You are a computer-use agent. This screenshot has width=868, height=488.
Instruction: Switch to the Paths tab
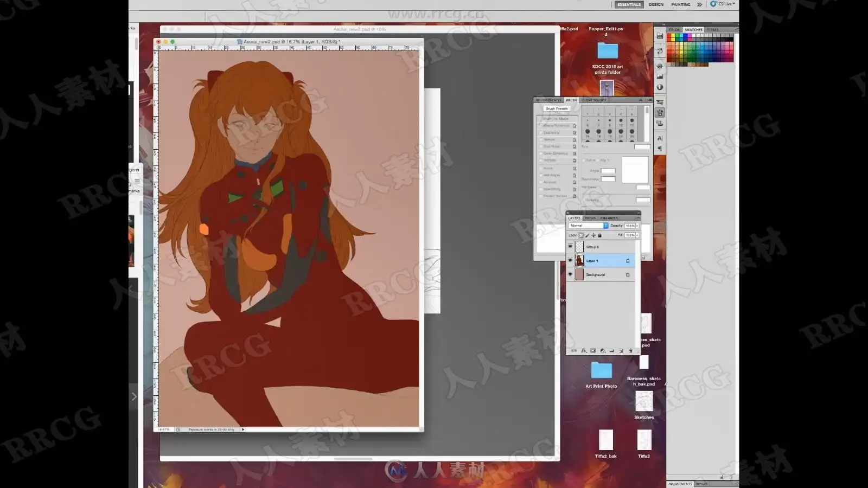590,218
